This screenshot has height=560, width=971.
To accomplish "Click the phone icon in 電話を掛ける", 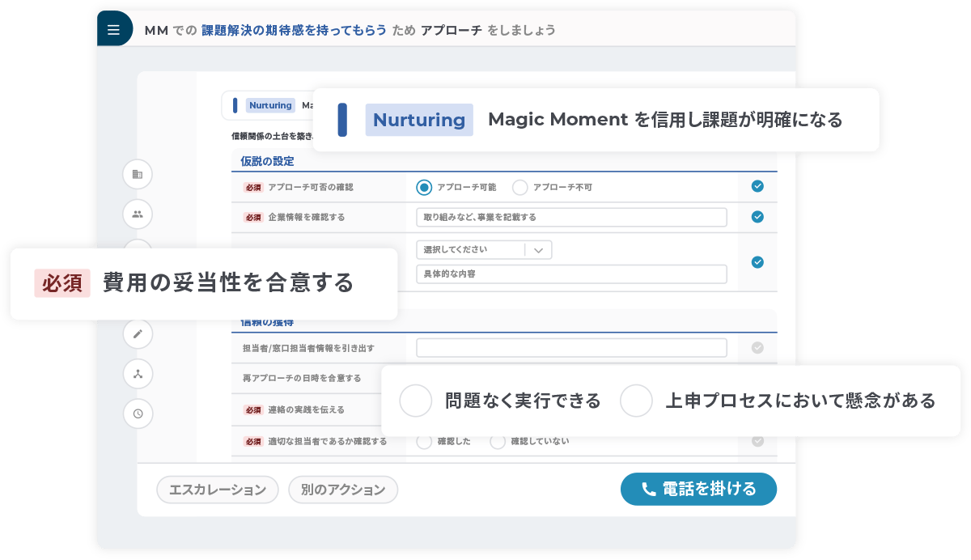I will click(x=648, y=489).
